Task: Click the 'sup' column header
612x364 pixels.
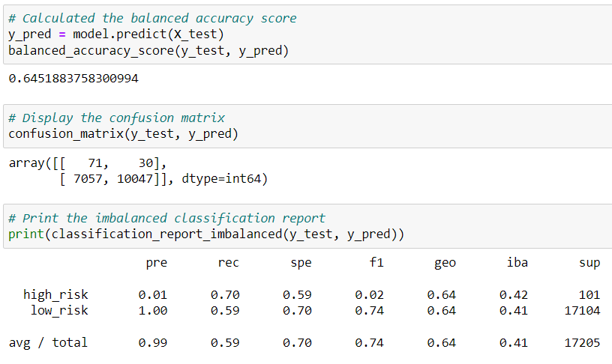Action: point(589,264)
